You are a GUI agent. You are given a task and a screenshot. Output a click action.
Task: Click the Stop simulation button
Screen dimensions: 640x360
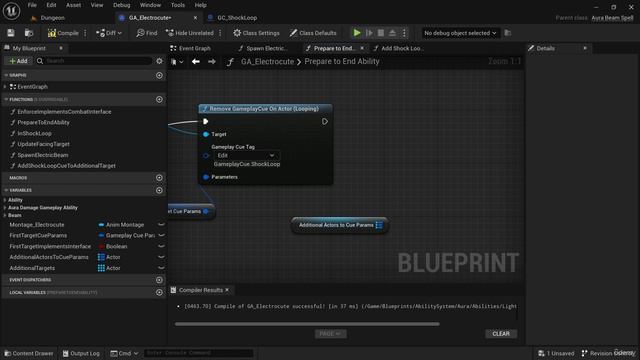coord(381,33)
